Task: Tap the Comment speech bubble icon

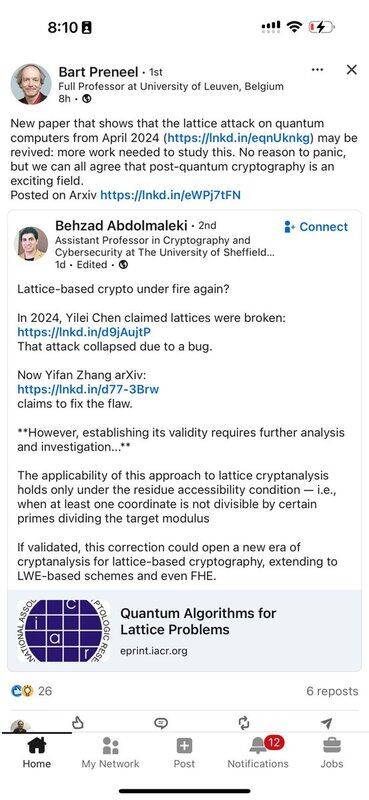Action: click(x=161, y=722)
